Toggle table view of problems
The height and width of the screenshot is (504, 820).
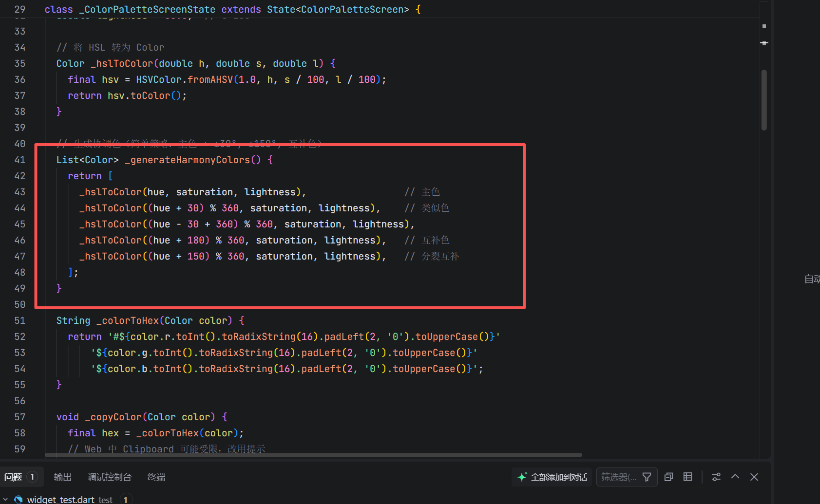coord(687,477)
